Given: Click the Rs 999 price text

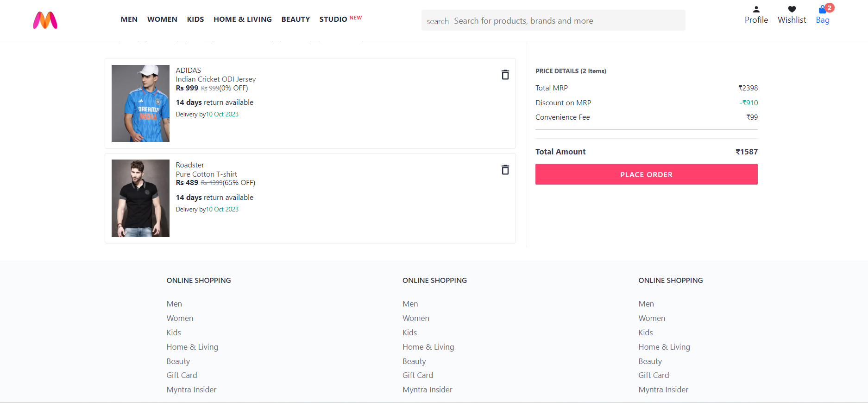Looking at the screenshot, I should tap(187, 88).
